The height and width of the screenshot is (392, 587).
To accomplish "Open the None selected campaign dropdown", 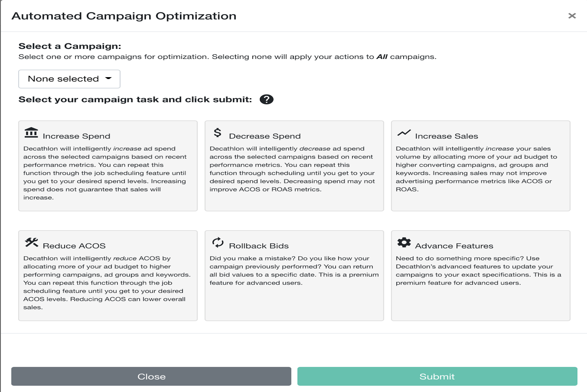I will coord(69,79).
